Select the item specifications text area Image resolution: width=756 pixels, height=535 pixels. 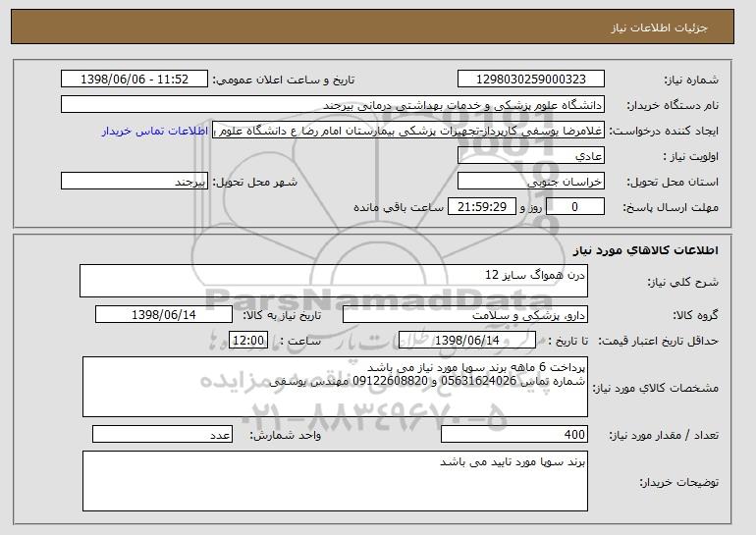(335, 387)
